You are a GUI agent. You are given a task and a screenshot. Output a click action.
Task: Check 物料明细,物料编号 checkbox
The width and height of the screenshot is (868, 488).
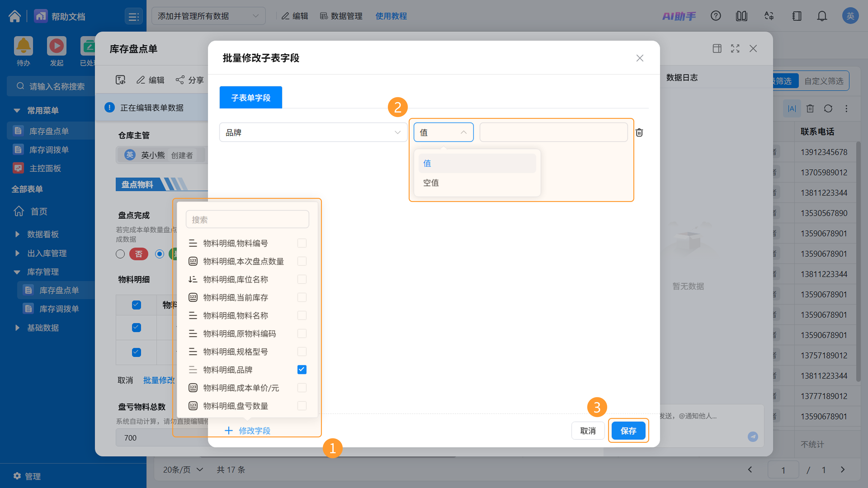pyautogui.click(x=302, y=243)
